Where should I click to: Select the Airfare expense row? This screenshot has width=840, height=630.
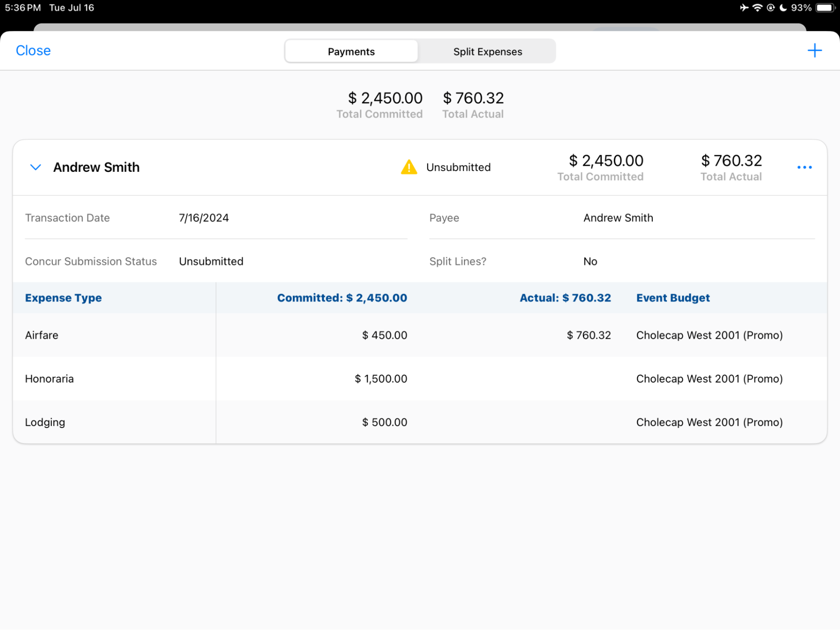(x=42, y=335)
